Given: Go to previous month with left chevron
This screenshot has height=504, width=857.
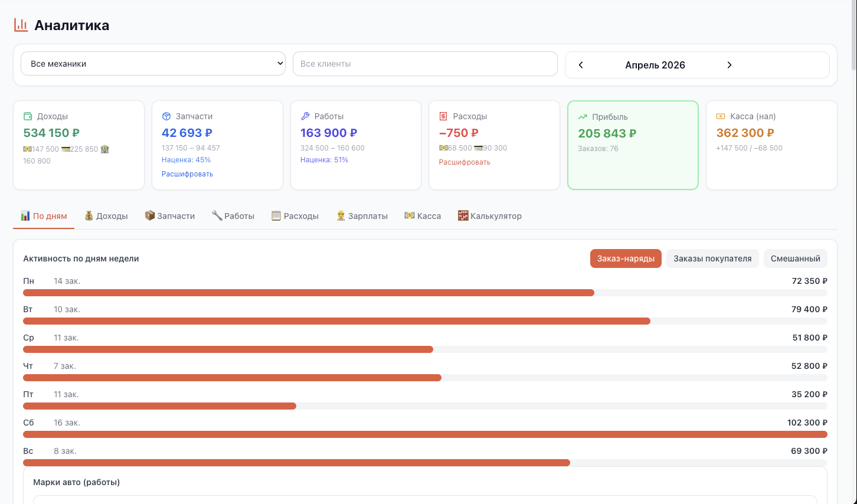Looking at the screenshot, I should [581, 65].
